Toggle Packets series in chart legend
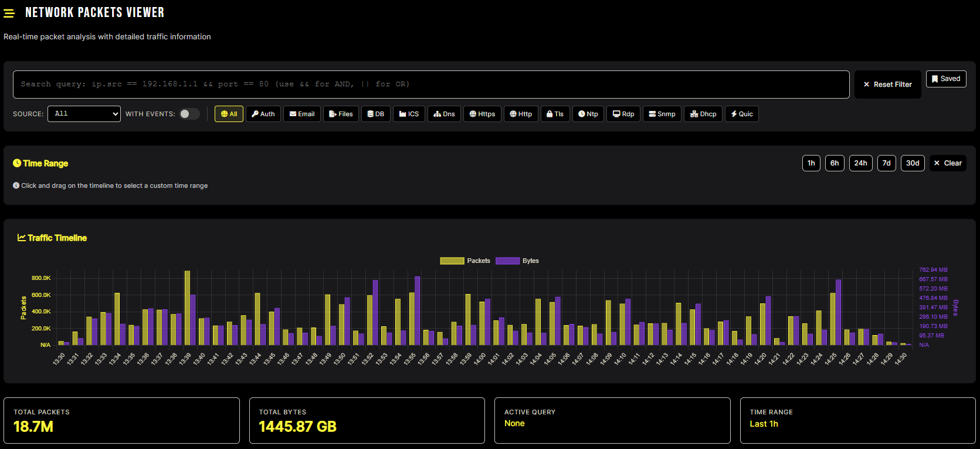980x449 pixels. click(x=465, y=261)
